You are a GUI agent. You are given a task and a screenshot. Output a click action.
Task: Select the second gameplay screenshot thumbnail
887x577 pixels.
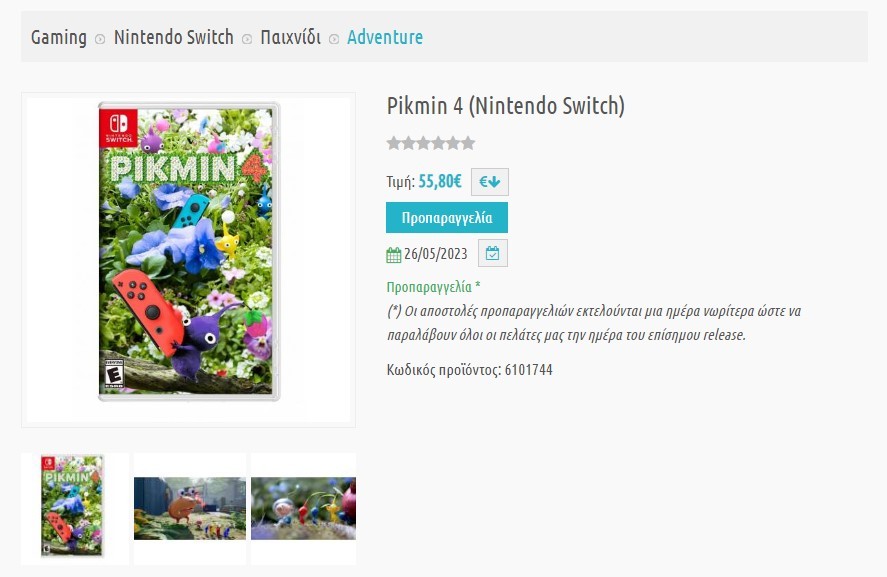click(x=190, y=508)
